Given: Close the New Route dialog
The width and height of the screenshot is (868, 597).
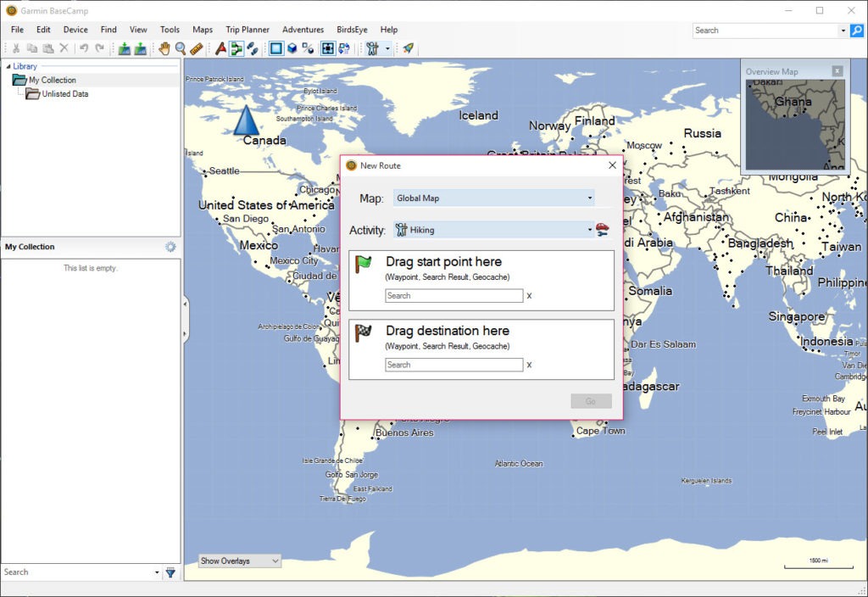Looking at the screenshot, I should pyautogui.click(x=612, y=165).
